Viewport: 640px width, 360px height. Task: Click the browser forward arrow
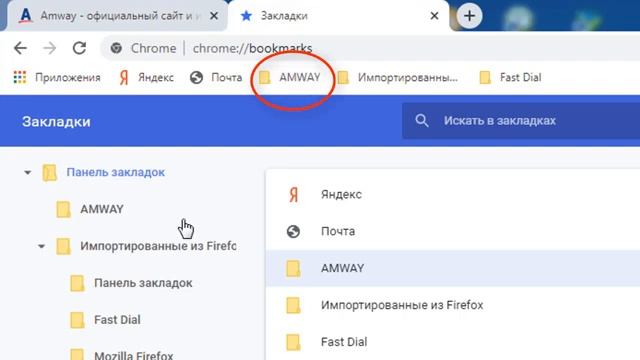tap(49, 48)
